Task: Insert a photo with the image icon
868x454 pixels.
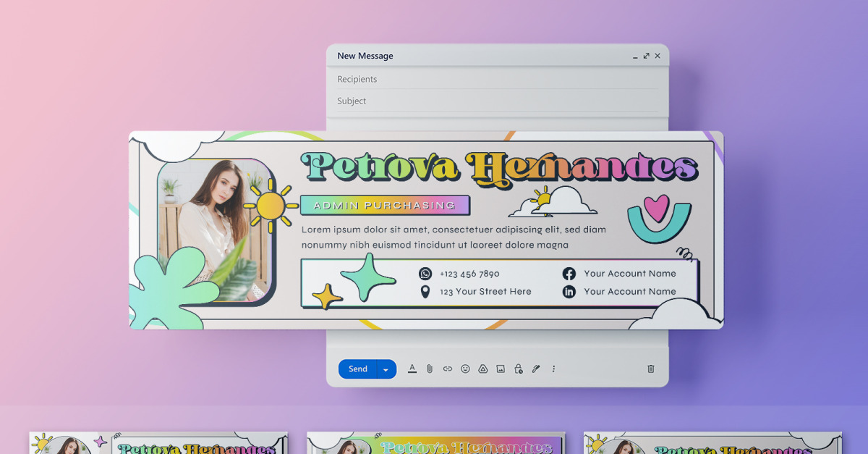Action: (501, 369)
